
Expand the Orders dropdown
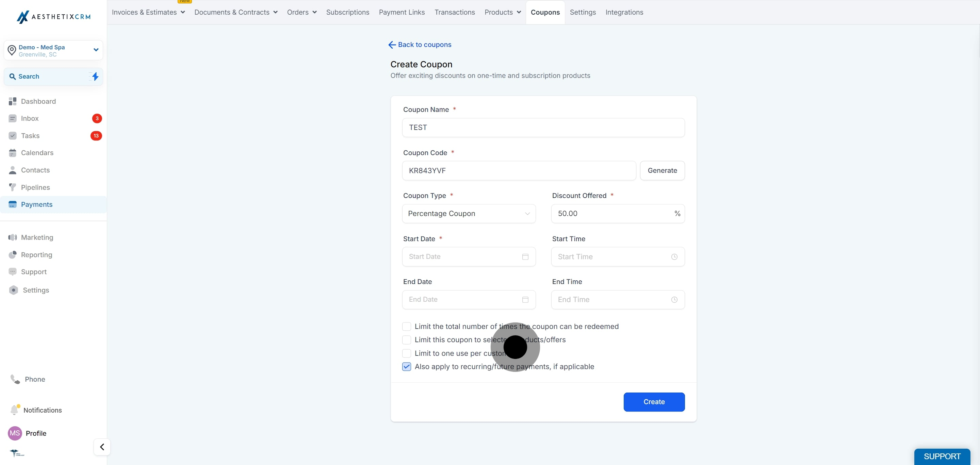point(302,12)
